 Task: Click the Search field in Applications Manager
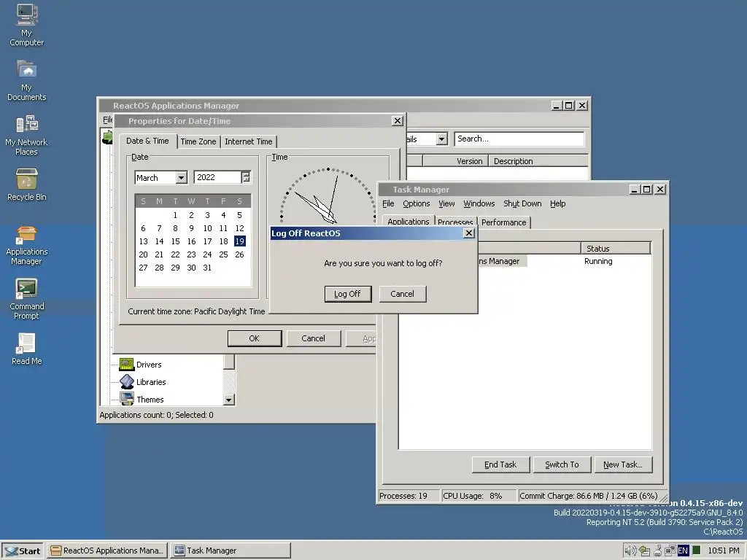tap(519, 139)
